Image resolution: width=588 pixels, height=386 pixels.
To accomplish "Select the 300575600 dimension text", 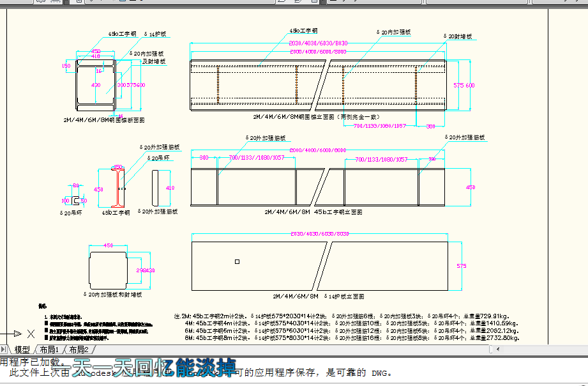I will pyautogui.click(x=131, y=85).
